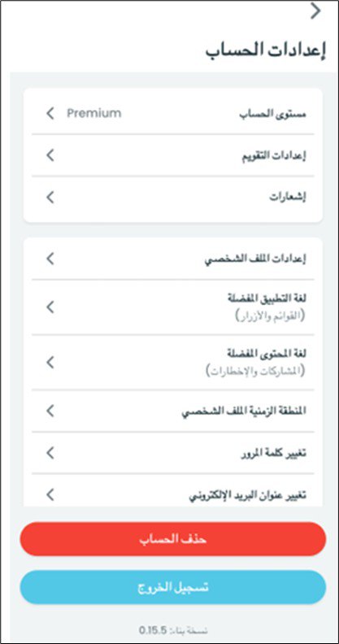
Task: Open the chevron for لغة المحتوى المفضلة
Action: pyautogui.click(x=50, y=363)
